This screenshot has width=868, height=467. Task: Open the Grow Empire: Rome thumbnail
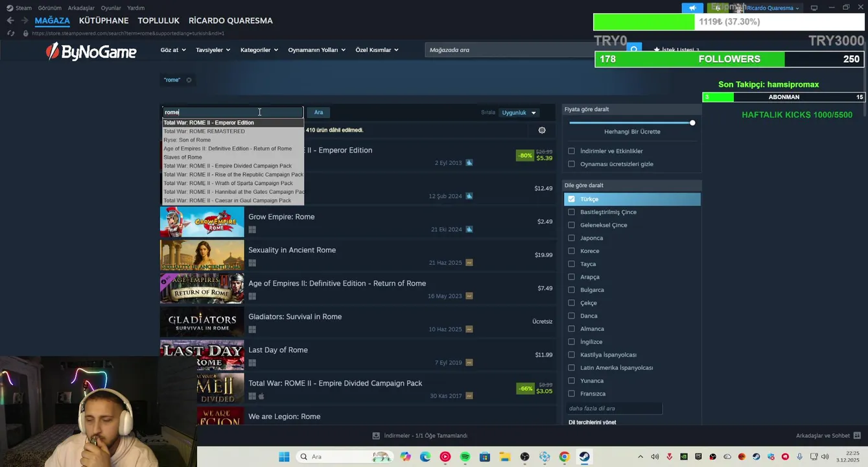[202, 222]
